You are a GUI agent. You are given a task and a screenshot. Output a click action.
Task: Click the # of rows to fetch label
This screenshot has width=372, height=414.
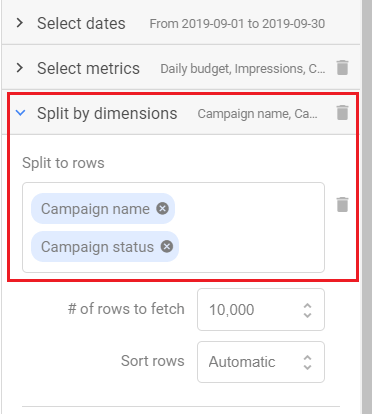tap(126, 309)
